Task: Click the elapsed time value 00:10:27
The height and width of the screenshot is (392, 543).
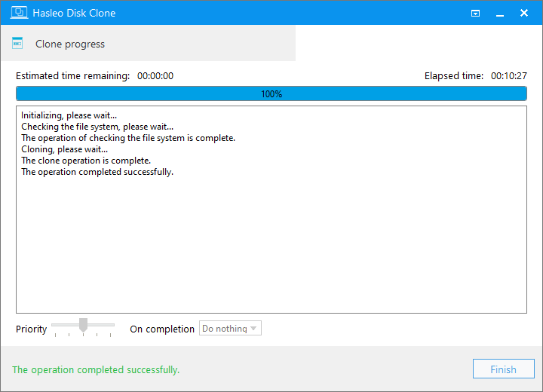Action: 509,76
